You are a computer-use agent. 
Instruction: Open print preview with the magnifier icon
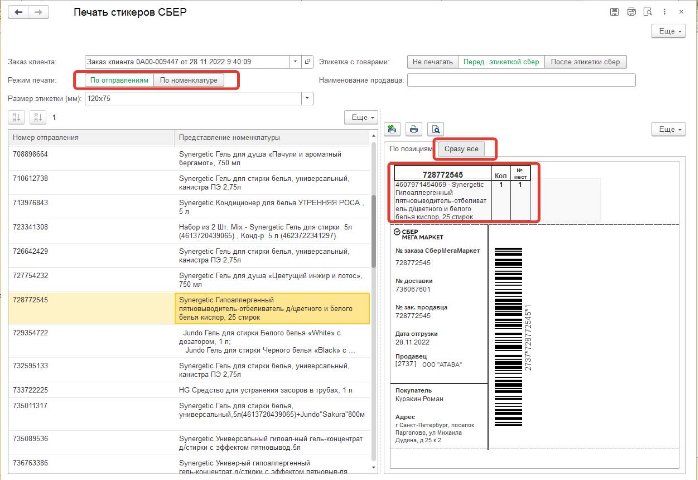coord(435,129)
